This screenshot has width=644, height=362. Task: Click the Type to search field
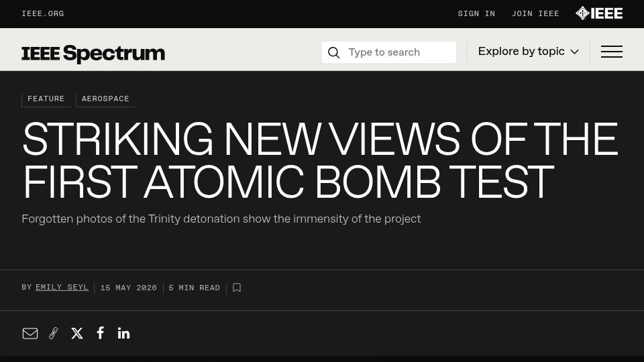(x=389, y=52)
